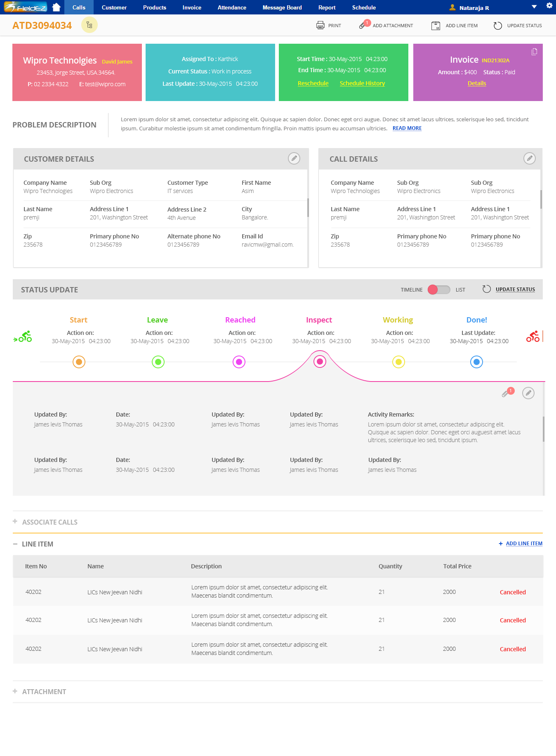Toggle the Timeline/List switch
556x756 pixels.
439,290
